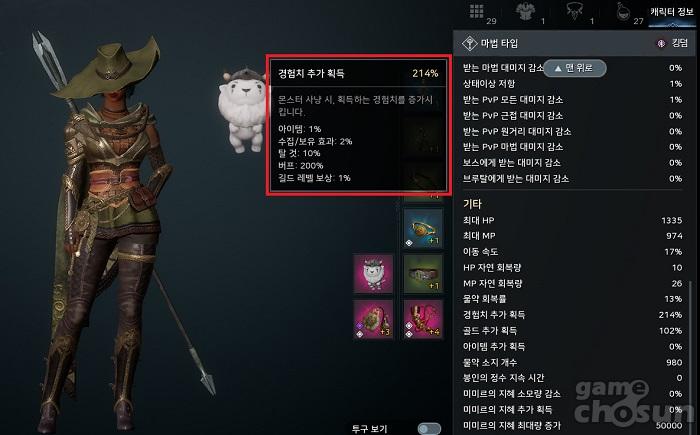This screenshot has height=435, width=700.
Task: Select the +1 belt equipment slot
Action: tap(423, 274)
